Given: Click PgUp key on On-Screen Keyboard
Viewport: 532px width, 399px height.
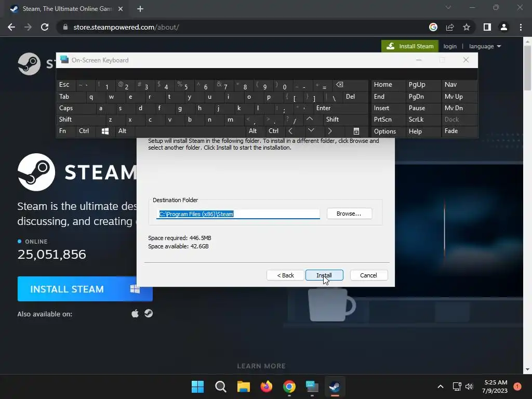Looking at the screenshot, I should tap(423, 85).
